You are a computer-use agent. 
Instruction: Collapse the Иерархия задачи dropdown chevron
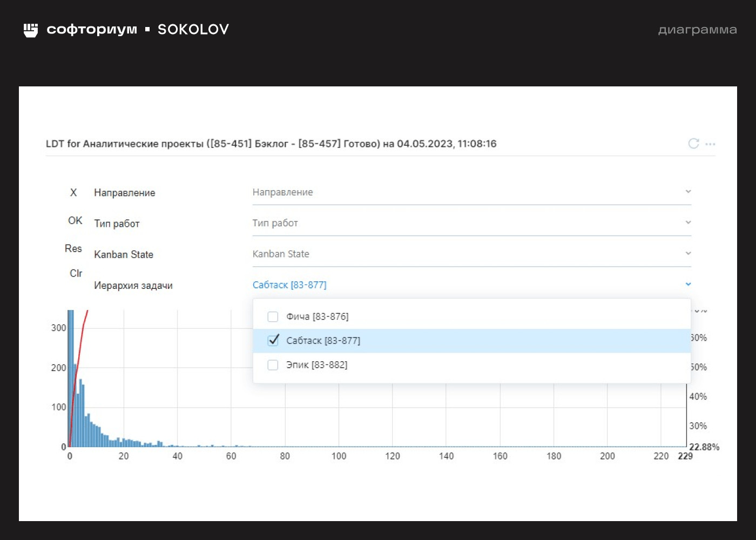click(x=688, y=284)
